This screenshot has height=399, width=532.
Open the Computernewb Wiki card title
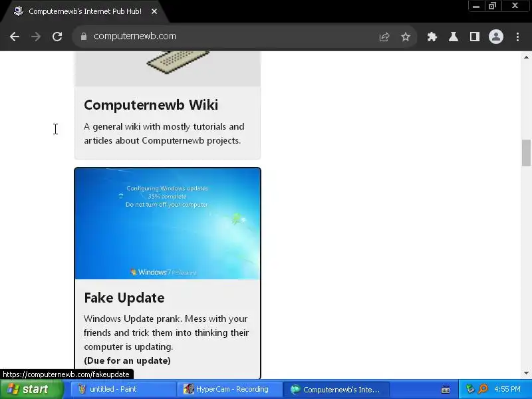point(151,105)
